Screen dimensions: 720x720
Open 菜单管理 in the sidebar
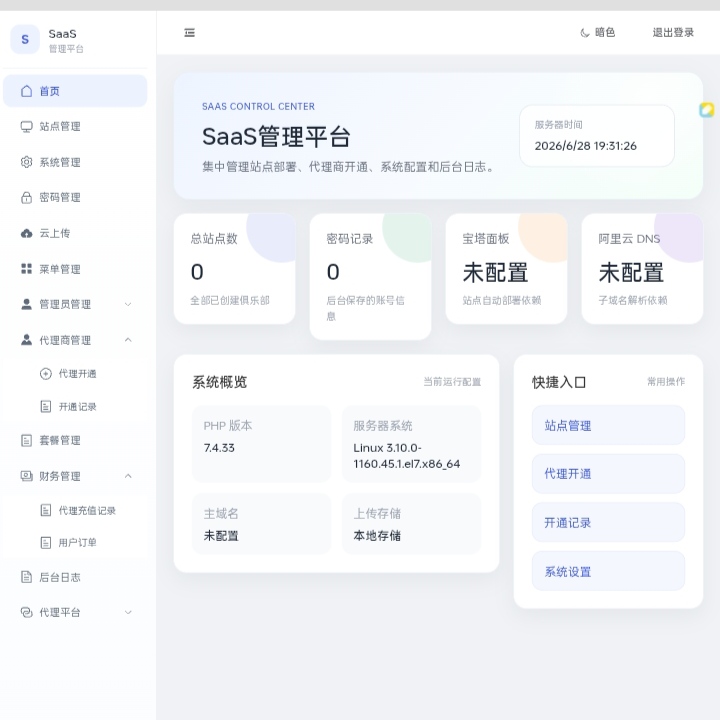coord(75,269)
